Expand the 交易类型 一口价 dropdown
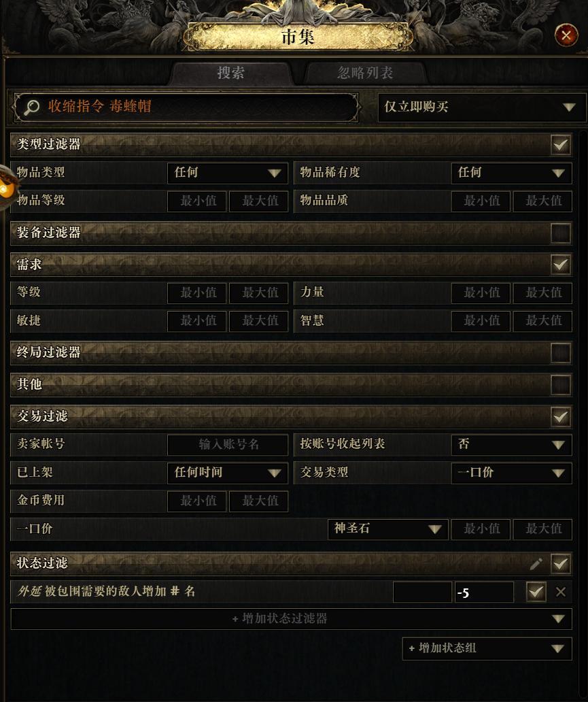The image size is (588, 702). 511,473
